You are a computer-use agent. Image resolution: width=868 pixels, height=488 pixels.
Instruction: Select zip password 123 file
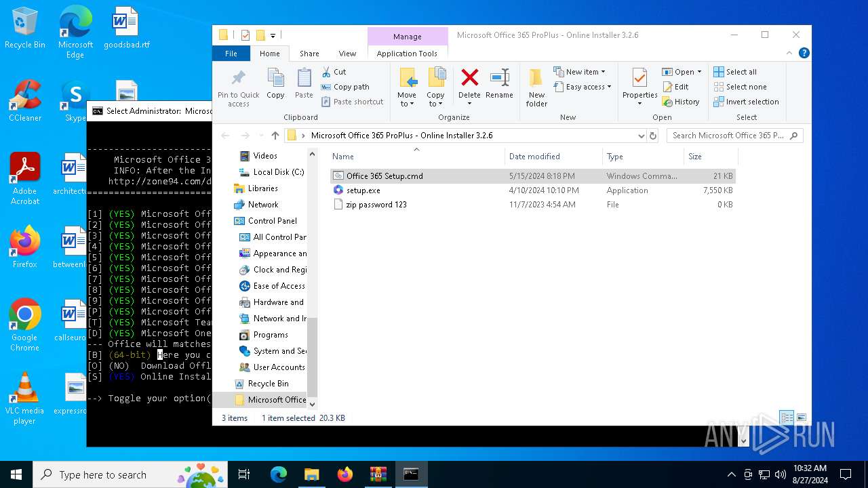[533, 205]
